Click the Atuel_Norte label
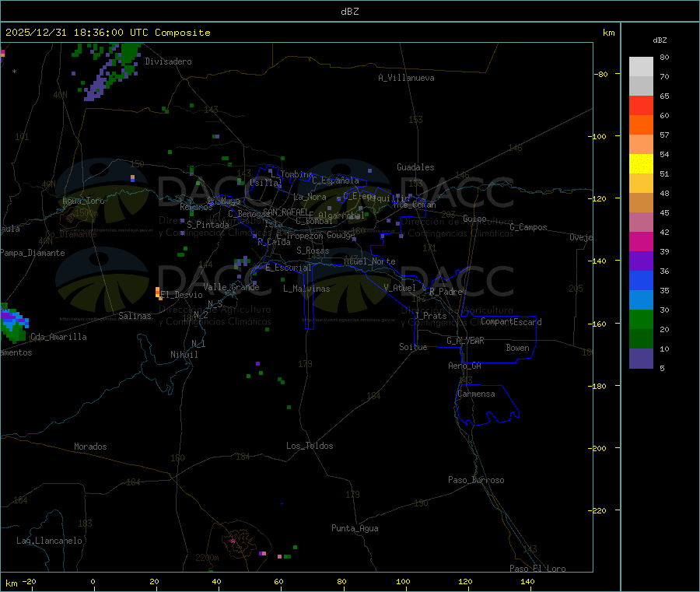This screenshot has width=700, height=592. point(369,261)
